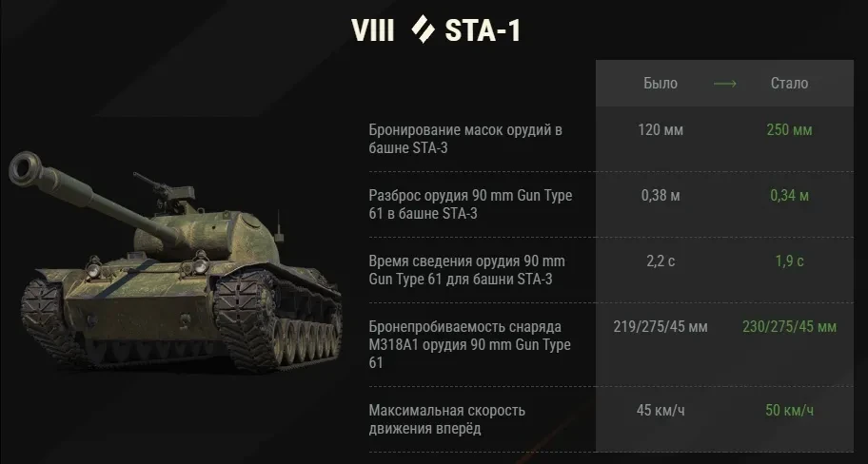Click the gun dispersion row label

tap(470, 203)
